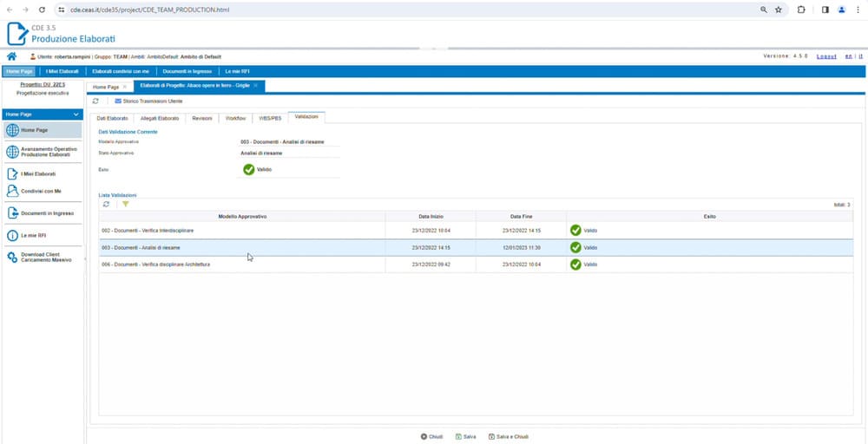Open Documenti in Ingresso in sidebar
Screen dimensions: 868x444
coord(42,213)
